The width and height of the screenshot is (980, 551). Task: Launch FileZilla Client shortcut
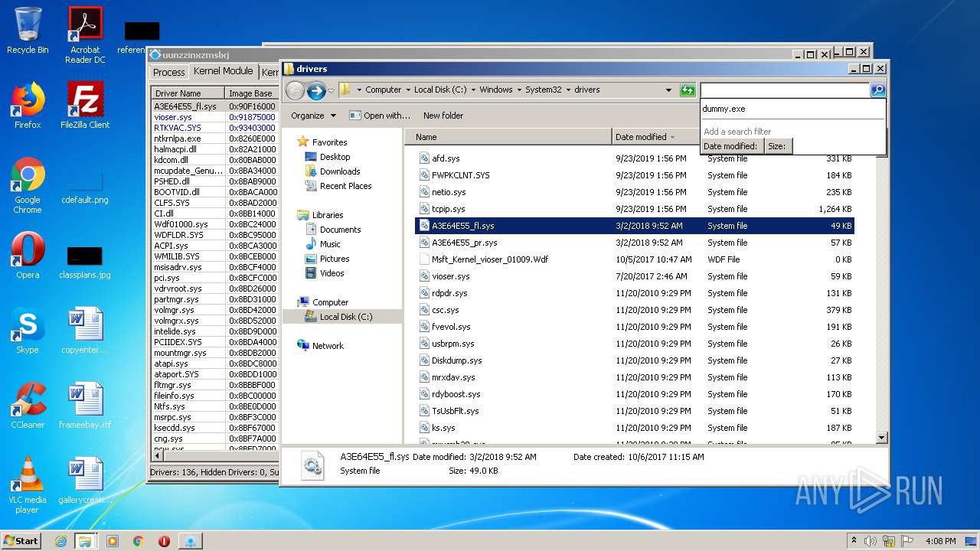(x=85, y=106)
